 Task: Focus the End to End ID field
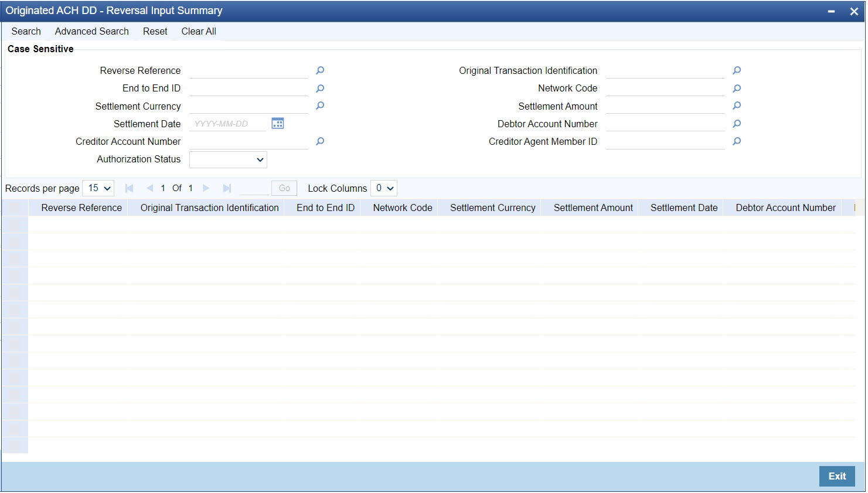point(249,89)
